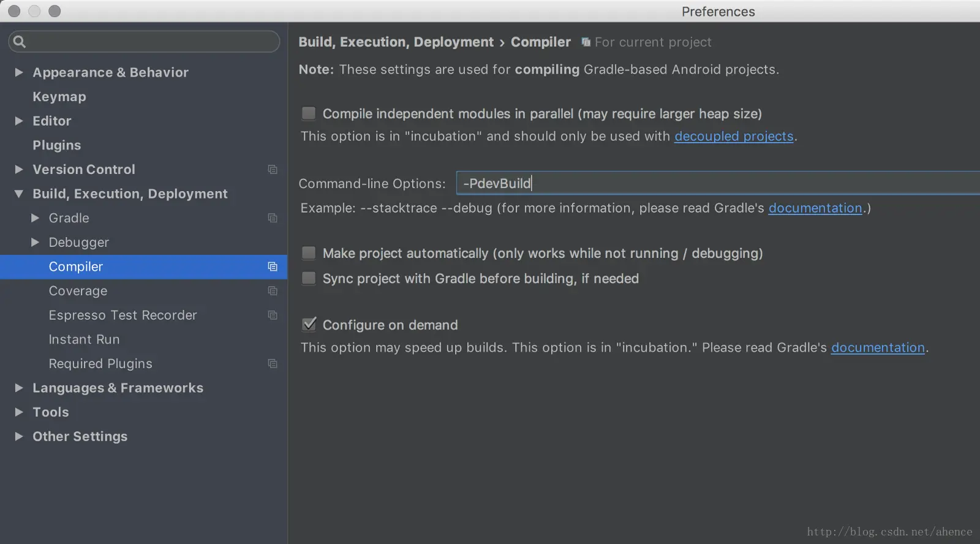Click the 'Note:' compiling description text
The image size is (980, 544).
[x=539, y=69]
